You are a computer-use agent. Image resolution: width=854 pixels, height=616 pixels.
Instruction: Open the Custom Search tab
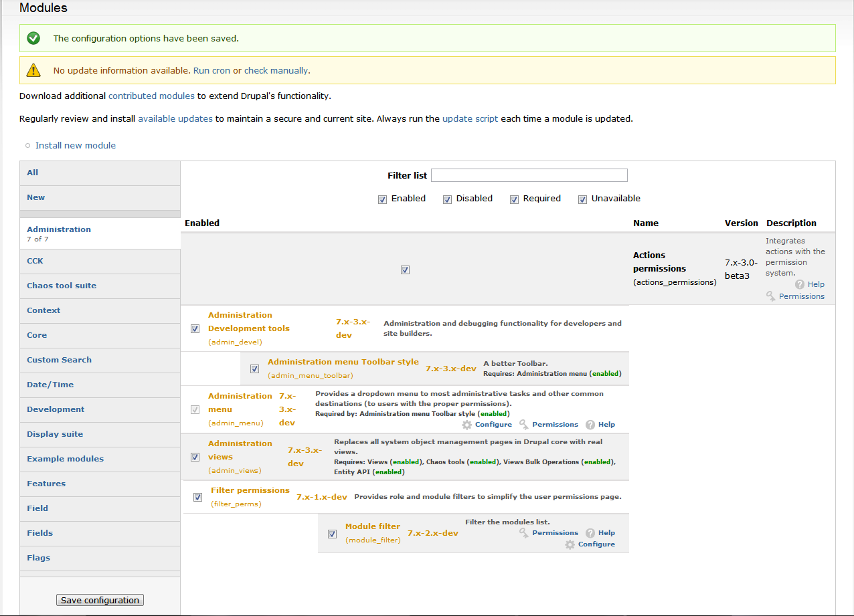[100, 360]
